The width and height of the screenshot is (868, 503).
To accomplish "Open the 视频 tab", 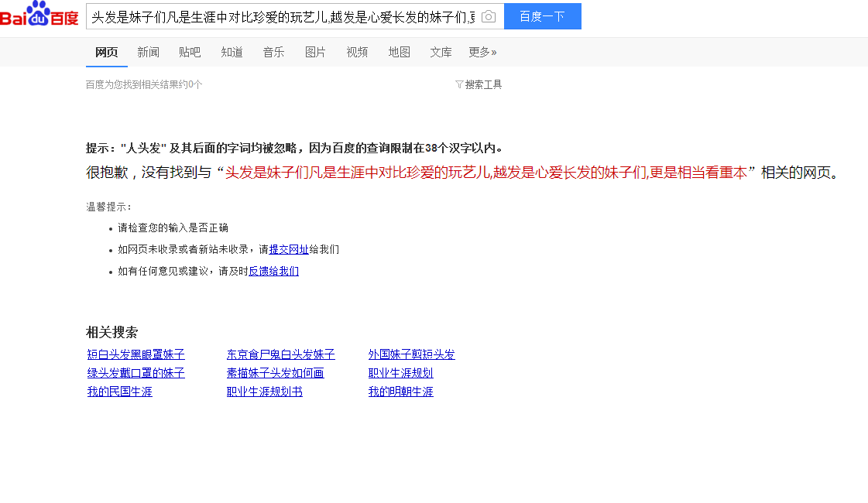I will pyautogui.click(x=357, y=52).
